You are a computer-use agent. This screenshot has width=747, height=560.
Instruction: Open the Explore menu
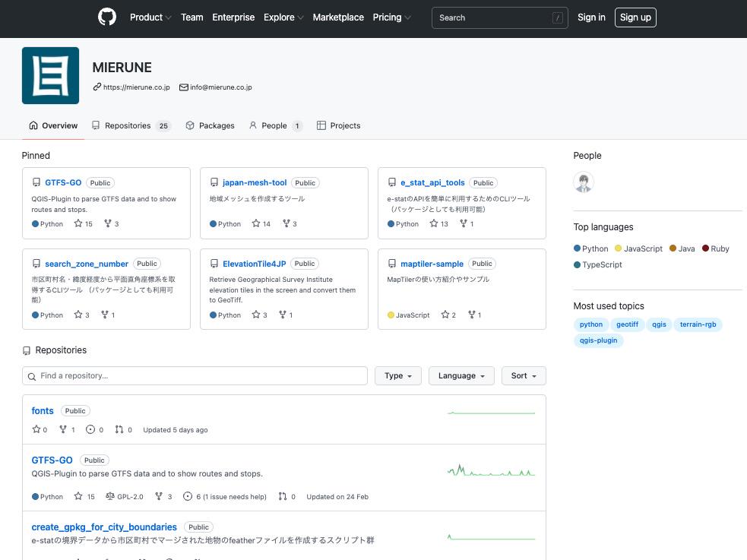[x=282, y=17]
